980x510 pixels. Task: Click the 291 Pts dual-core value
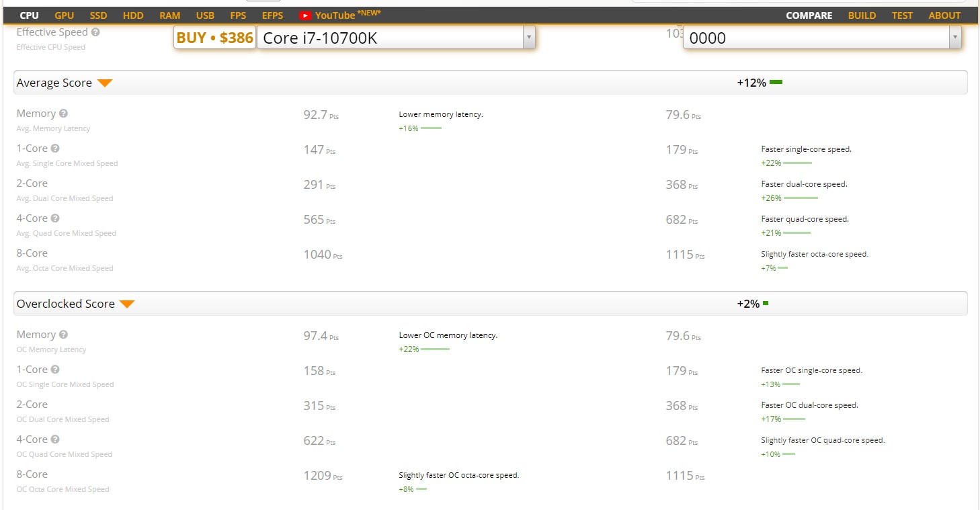319,185
